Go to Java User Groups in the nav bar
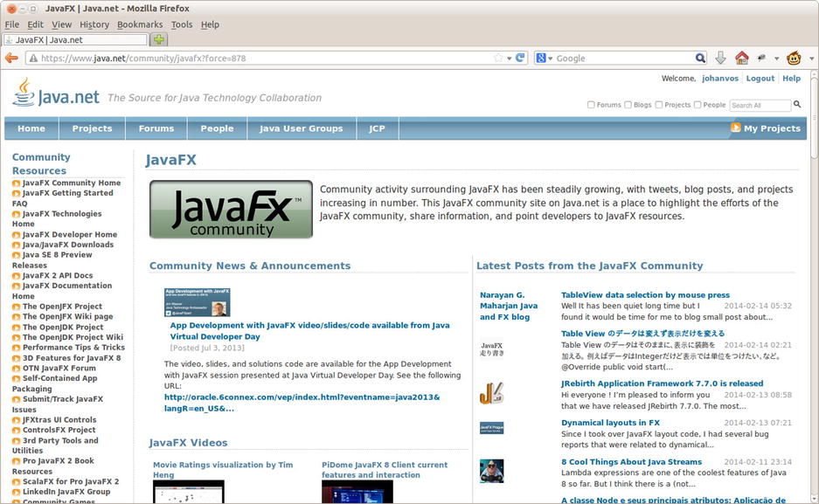Viewport: 819px width, 504px height. point(302,128)
